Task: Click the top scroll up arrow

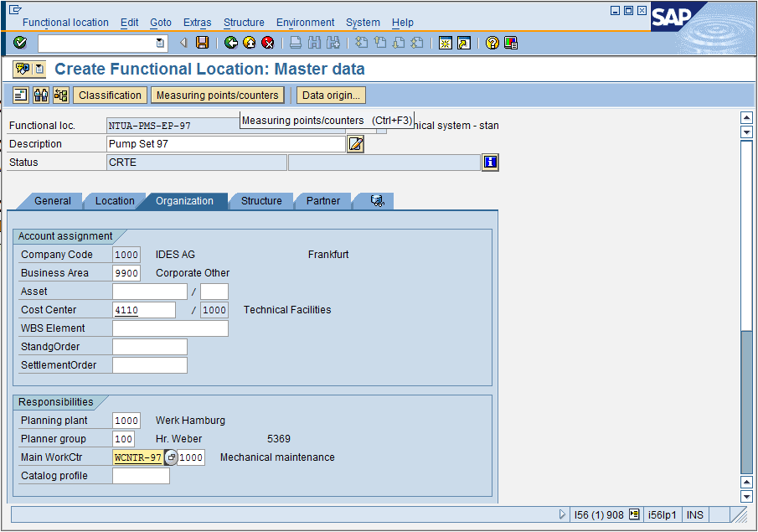Action: tap(746, 117)
